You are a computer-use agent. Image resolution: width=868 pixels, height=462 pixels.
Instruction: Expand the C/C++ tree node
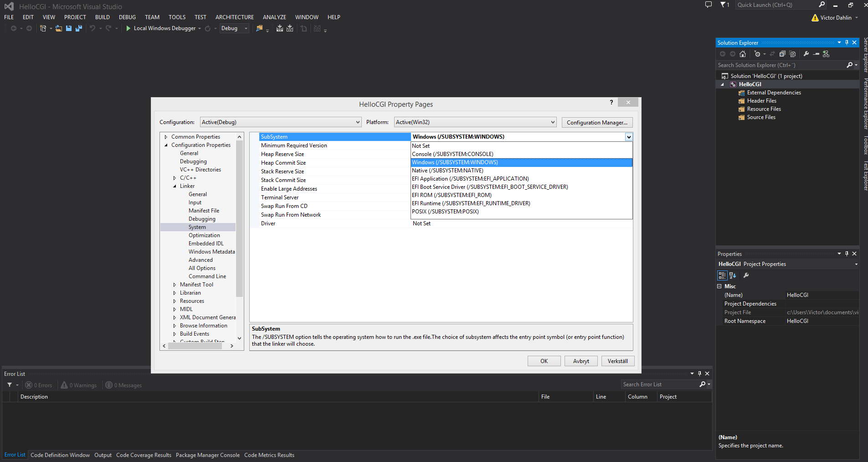pyautogui.click(x=175, y=178)
